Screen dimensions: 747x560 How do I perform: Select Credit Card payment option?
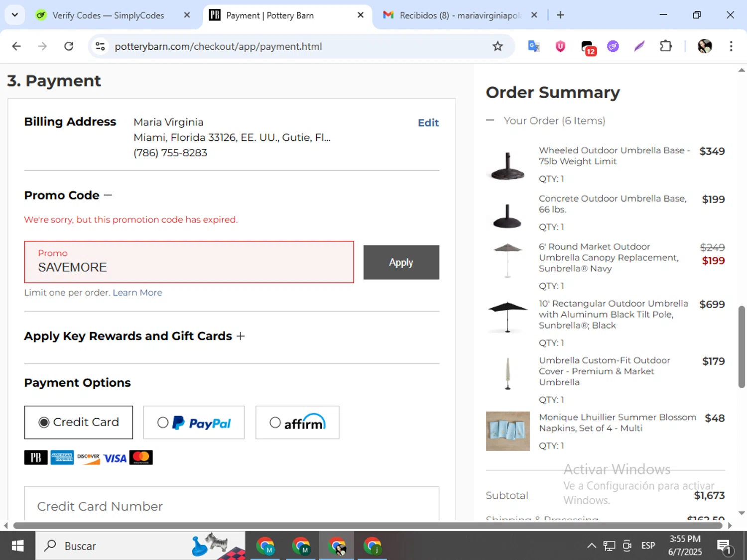click(x=79, y=423)
